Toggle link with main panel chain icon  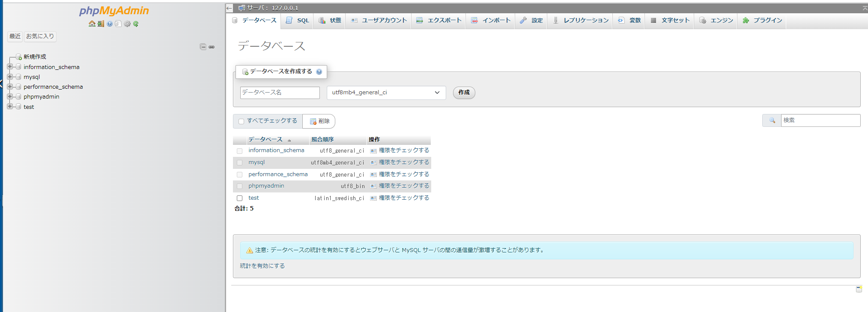tap(212, 47)
